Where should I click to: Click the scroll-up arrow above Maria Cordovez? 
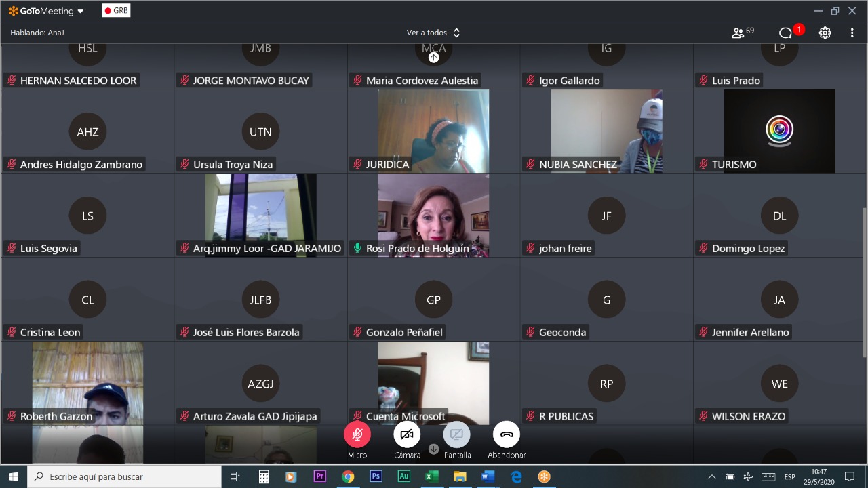(x=434, y=58)
